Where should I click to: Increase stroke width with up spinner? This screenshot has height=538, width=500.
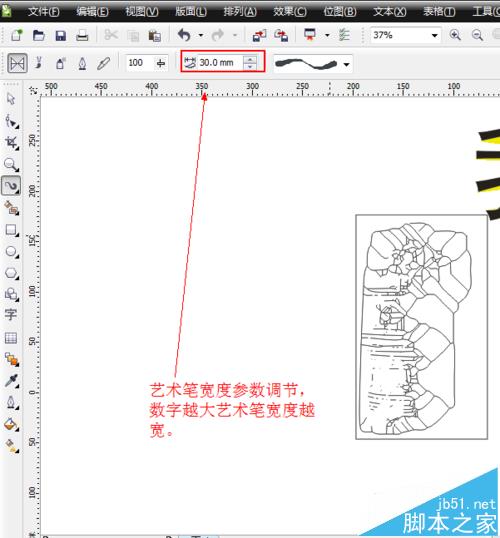(250, 59)
